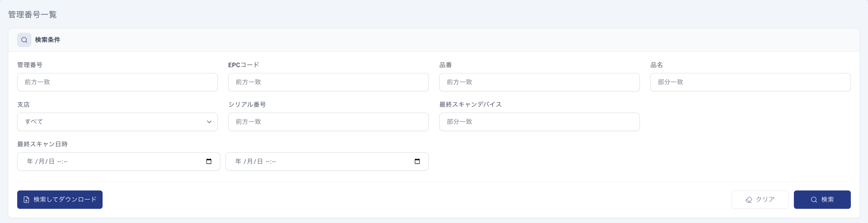The image size is (868, 223).
Task: Open the calendar picker on the first date field
Action: 209,161
